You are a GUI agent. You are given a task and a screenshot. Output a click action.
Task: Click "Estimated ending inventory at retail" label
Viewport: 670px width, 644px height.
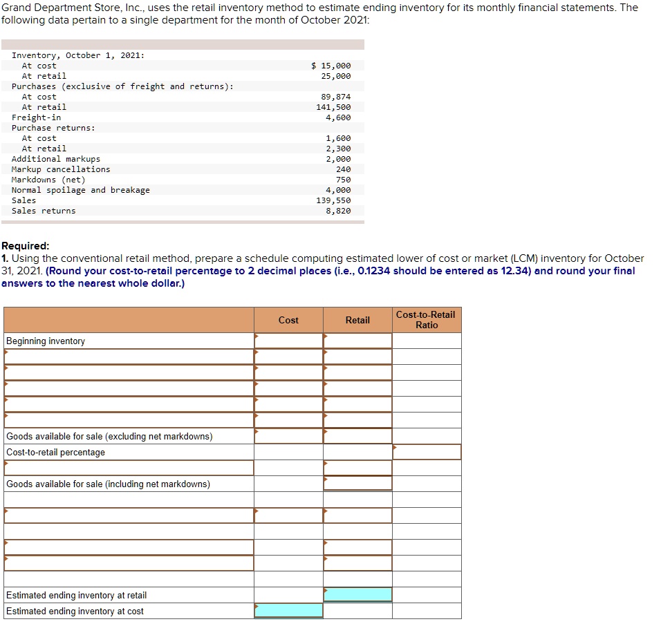[x=77, y=595]
